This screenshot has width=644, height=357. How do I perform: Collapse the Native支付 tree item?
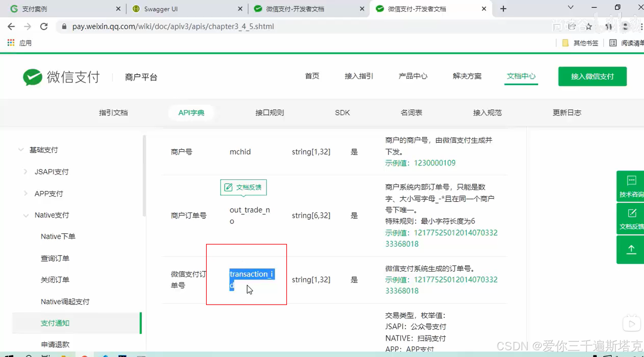click(26, 215)
